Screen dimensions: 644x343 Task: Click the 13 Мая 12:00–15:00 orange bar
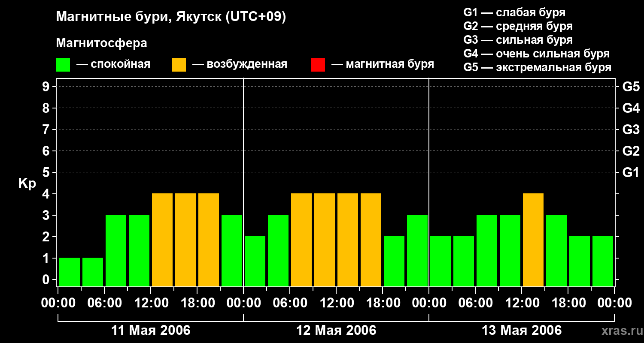point(533,240)
